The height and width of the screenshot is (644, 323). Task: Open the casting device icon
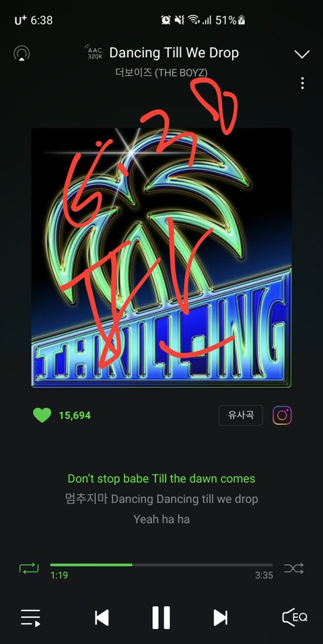pos(22,54)
